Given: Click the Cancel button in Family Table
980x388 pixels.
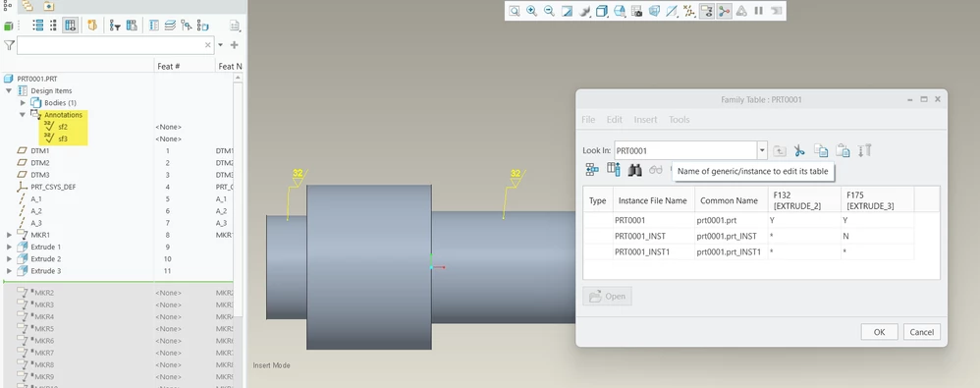Looking at the screenshot, I should pos(922,332).
